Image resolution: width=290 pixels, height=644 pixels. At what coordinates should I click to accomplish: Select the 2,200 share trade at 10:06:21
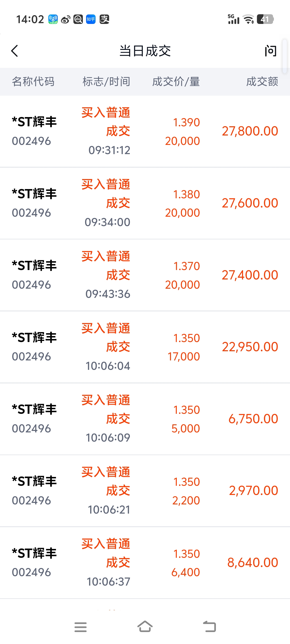pyautogui.click(x=145, y=491)
